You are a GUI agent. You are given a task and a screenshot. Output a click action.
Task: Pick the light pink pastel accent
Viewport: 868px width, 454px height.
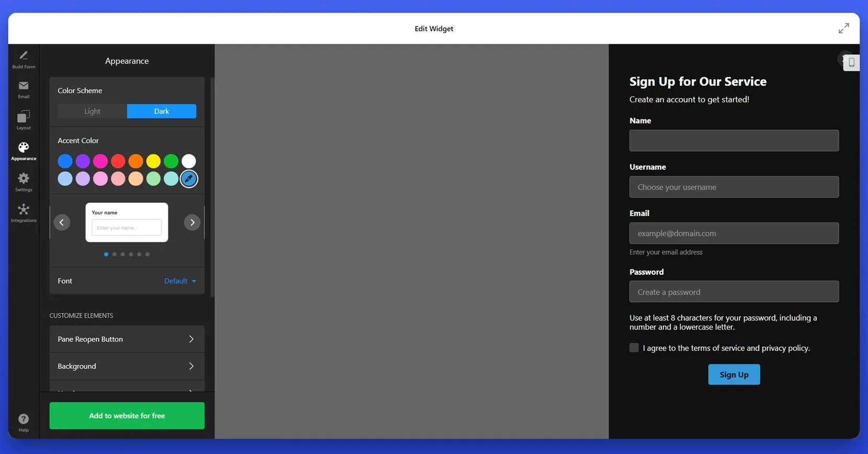tap(100, 179)
